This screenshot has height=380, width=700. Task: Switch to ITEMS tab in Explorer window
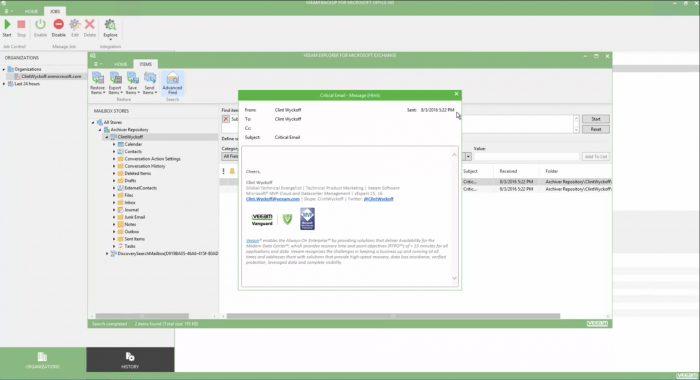pyautogui.click(x=146, y=64)
